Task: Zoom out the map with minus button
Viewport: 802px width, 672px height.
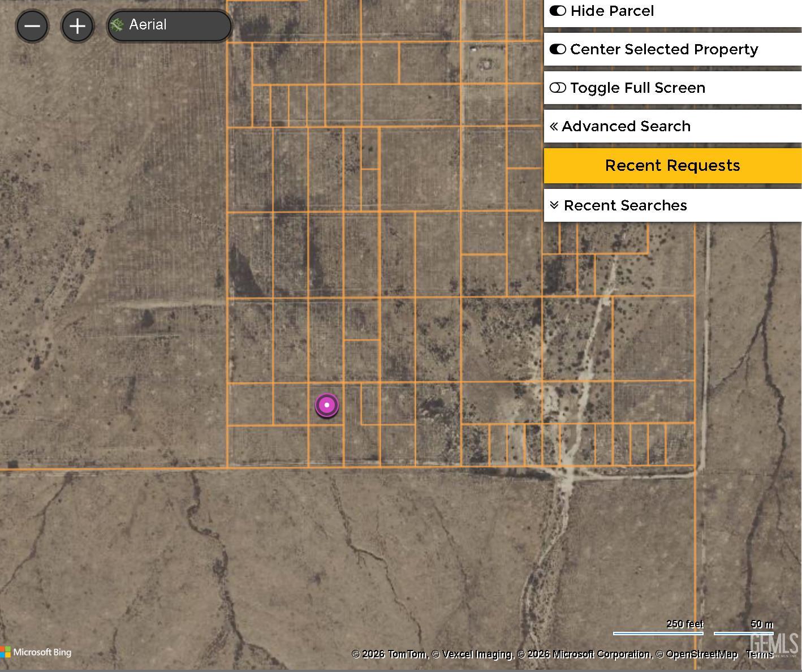Action: pyautogui.click(x=32, y=26)
